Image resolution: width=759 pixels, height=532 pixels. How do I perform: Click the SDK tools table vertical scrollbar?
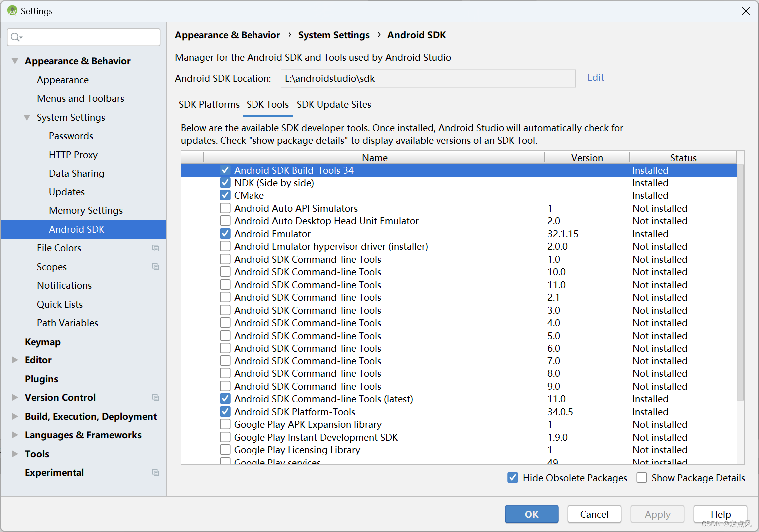coord(740,282)
